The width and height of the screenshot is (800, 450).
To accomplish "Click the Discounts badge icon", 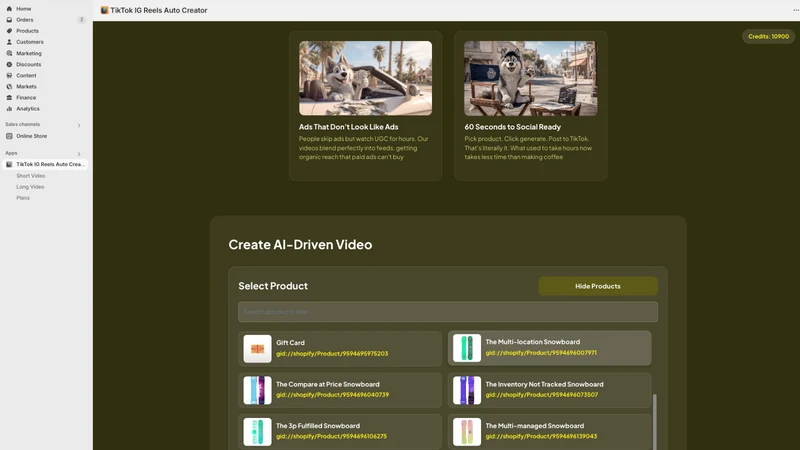I will [x=9, y=64].
